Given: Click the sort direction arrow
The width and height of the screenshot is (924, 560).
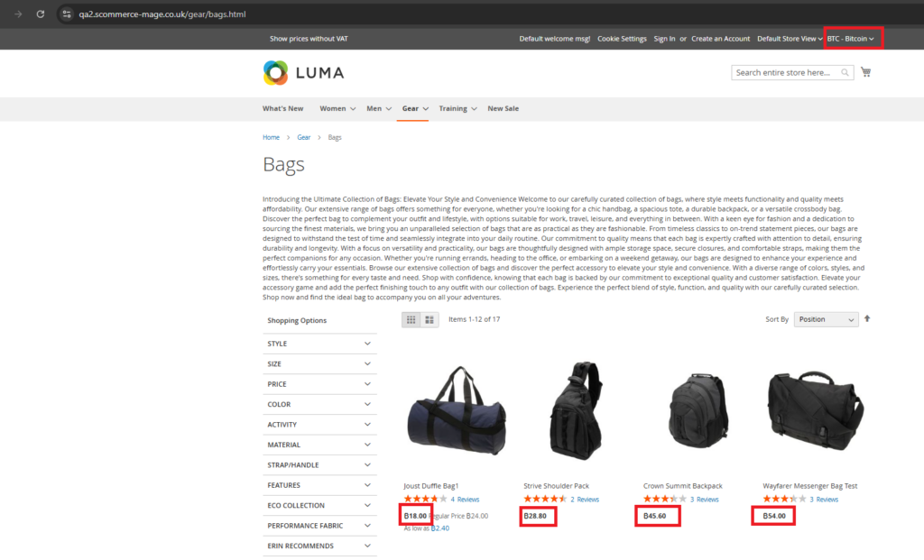Looking at the screenshot, I should pos(867,319).
